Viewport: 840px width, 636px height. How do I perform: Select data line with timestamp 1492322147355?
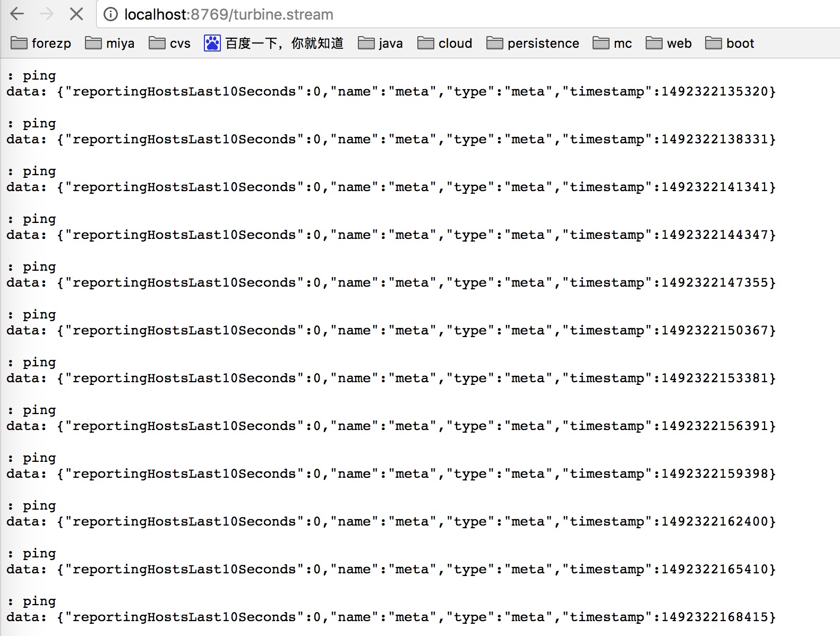(x=391, y=282)
